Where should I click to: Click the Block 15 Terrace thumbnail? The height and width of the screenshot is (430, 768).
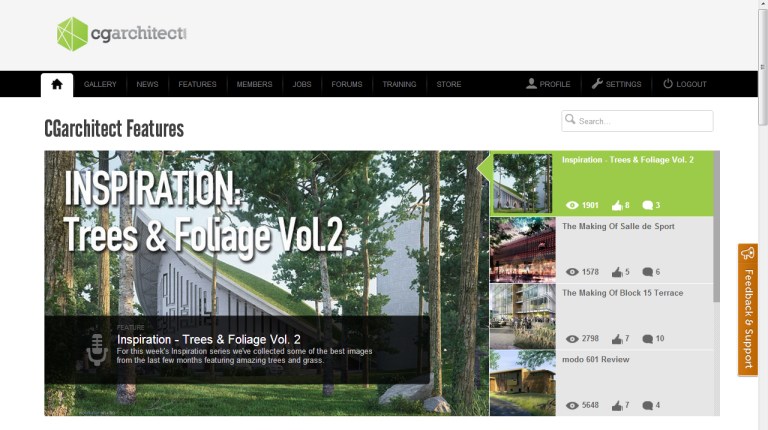click(x=523, y=316)
